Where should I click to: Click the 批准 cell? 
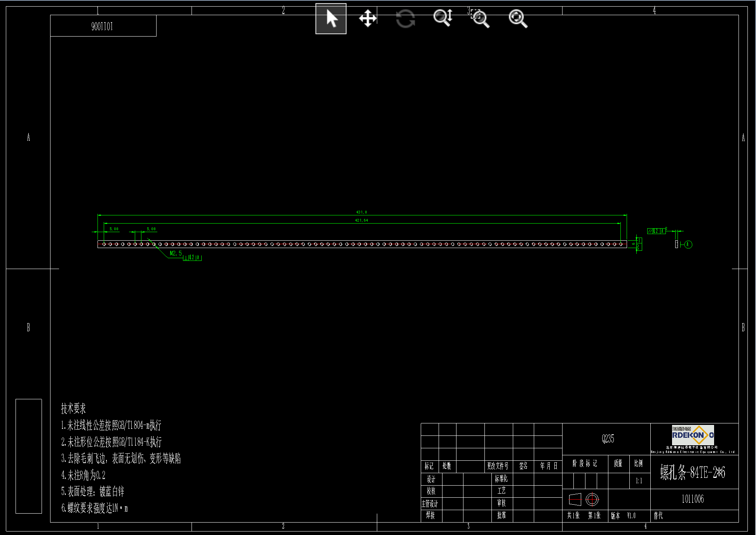(502, 515)
